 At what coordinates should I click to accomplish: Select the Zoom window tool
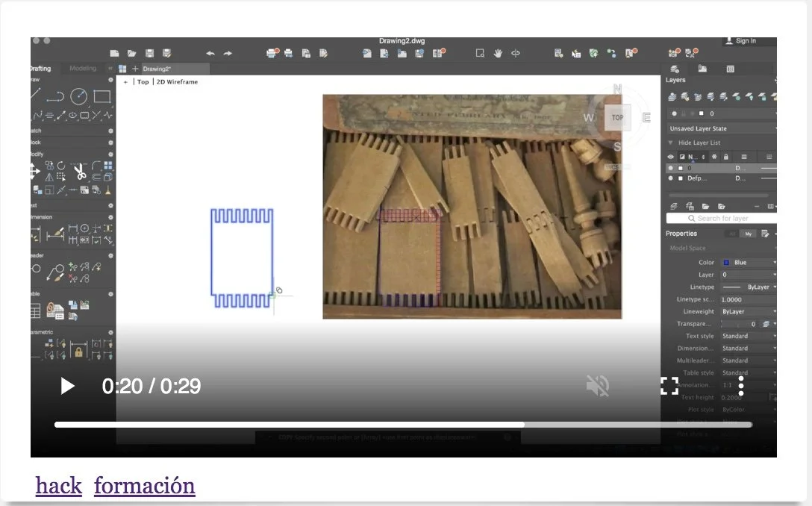(480, 53)
